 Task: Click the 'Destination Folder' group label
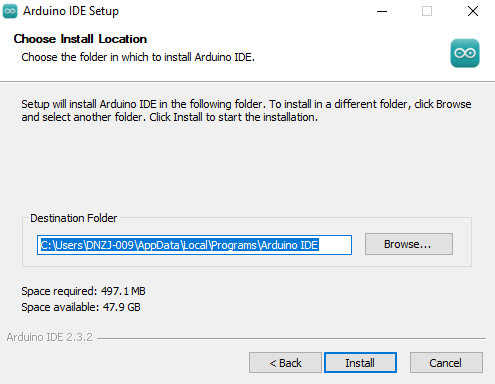coord(74,218)
